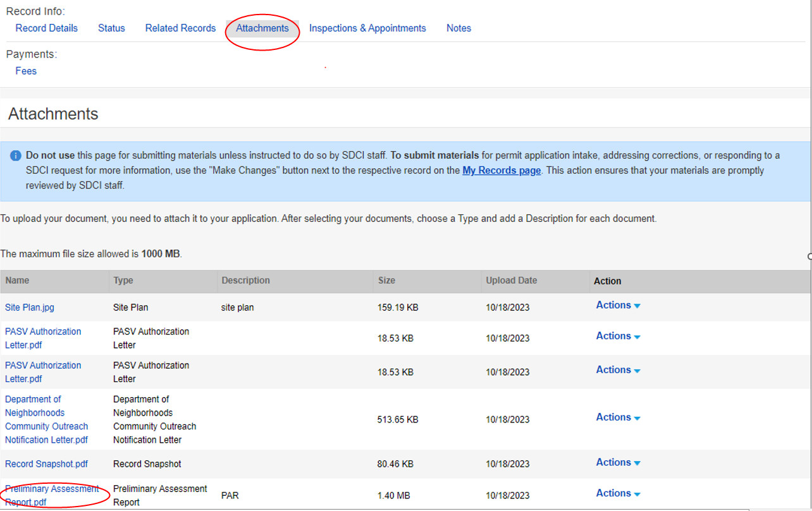Open the Related Records tab
The width and height of the screenshot is (812, 511).
[x=180, y=28]
